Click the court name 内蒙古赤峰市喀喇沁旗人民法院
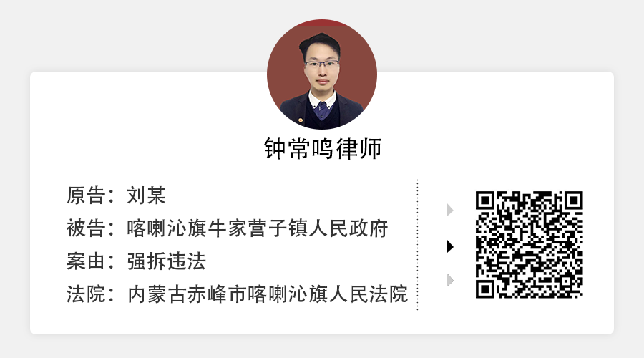Screen dimensions: 644x358 click(x=268, y=294)
